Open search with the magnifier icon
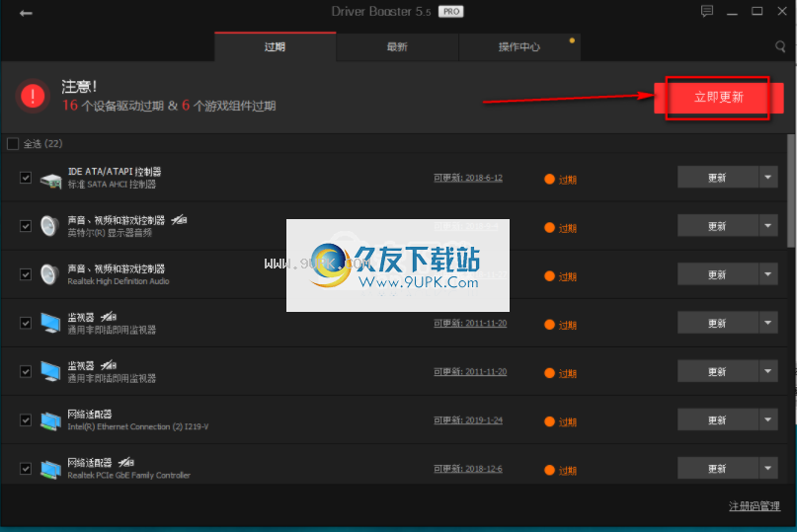The width and height of the screenshot is (797, 532). 780,46
